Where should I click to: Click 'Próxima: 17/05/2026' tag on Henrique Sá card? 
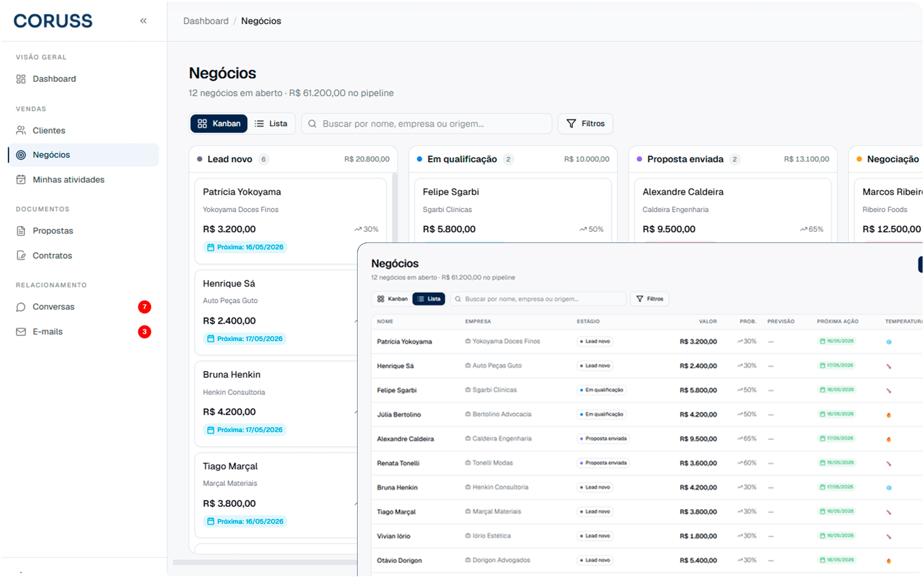(x=245, y=339)
